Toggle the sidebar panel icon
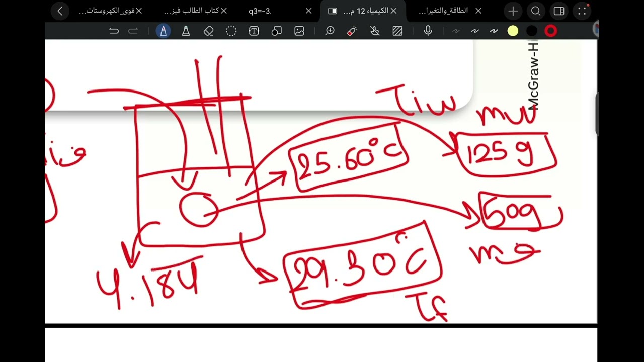The width and height of the screenshot is (644, 362). [559, 11]
